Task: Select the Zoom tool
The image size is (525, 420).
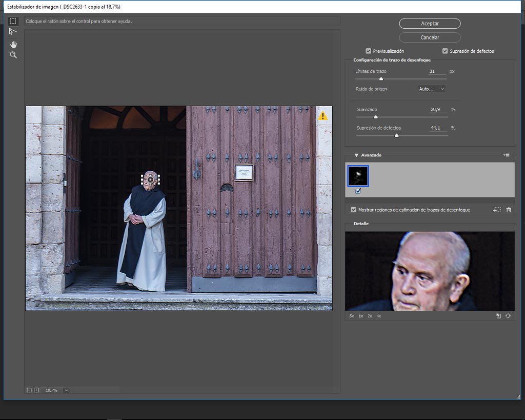Action: click(13, 55)
